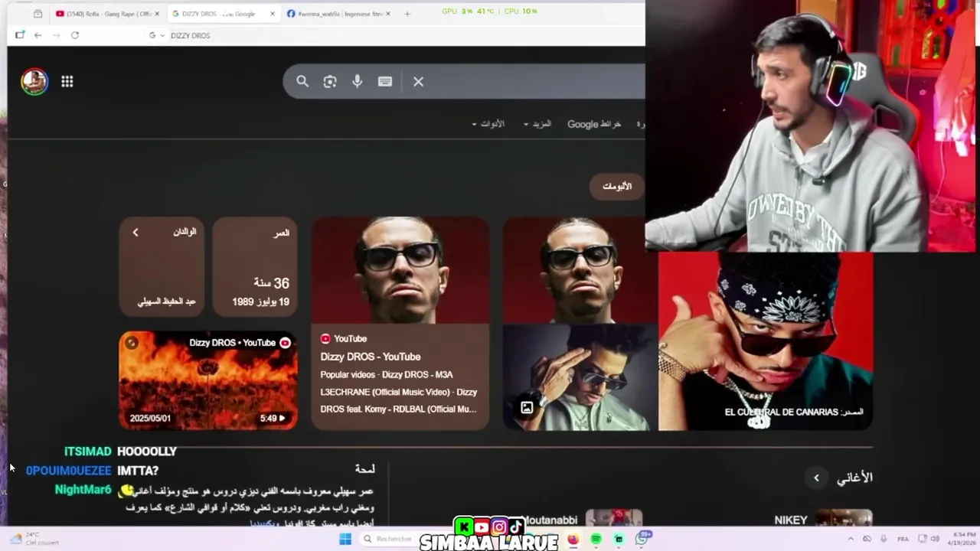Select the الألبومات albums chip
Viewport: 980px width, 551px height.
pos(617,186)
